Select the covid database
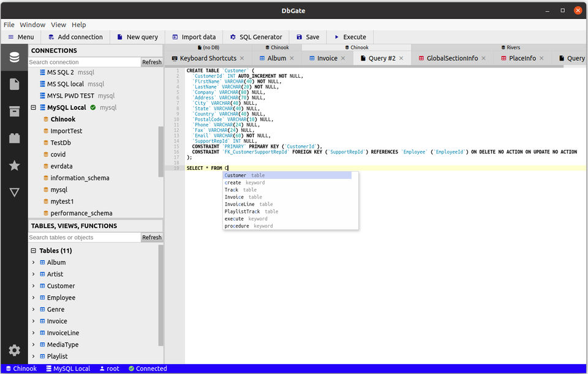 (x=58, y=155)
